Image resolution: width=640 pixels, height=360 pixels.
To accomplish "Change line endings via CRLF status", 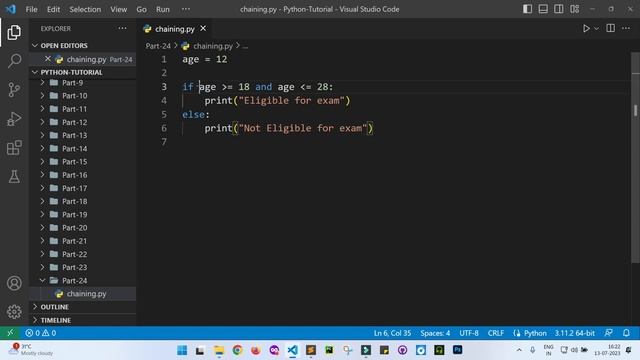I will click(496, 333).
